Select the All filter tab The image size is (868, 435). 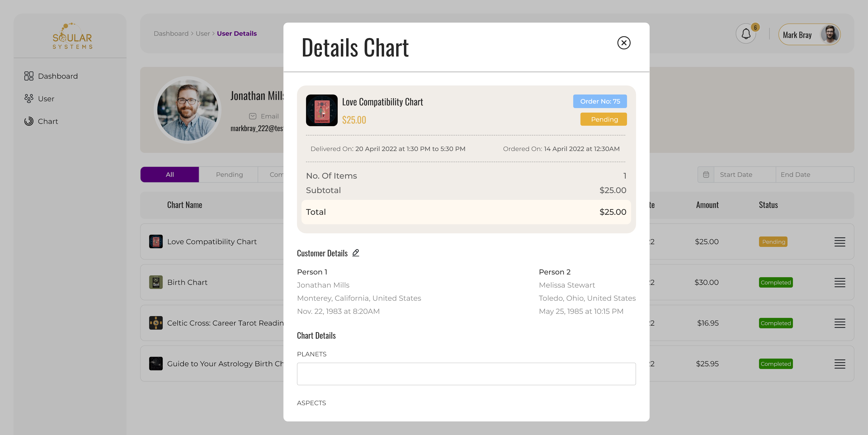[x=170, y=175]
